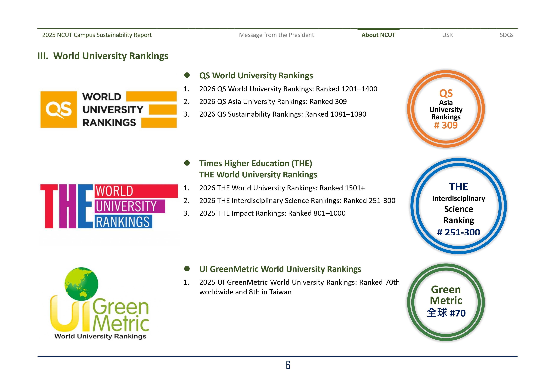Screen dimensions: 555x392
Task: Click the THE World University Rankings logo
Action: [109, 206]
